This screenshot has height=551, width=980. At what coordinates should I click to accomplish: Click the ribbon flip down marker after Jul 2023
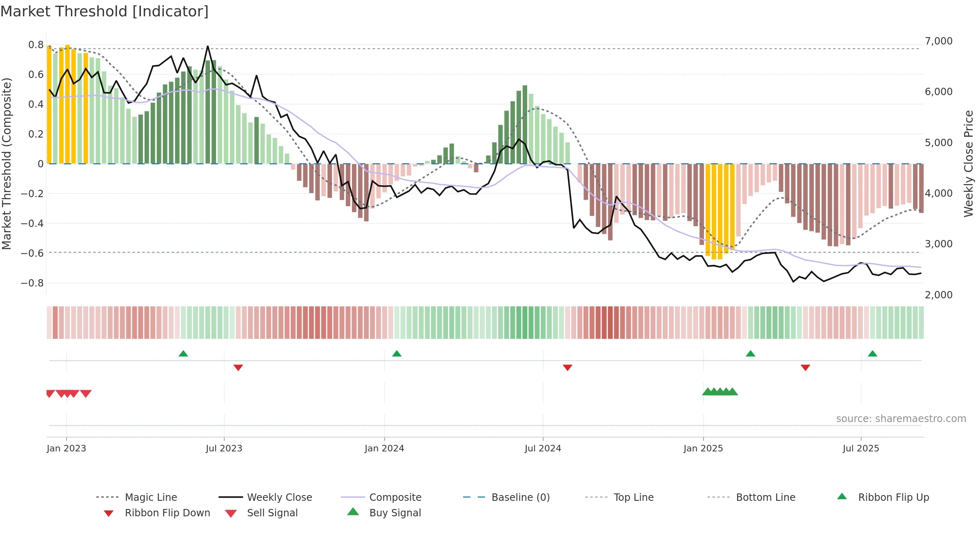click(x=238, y=368)
